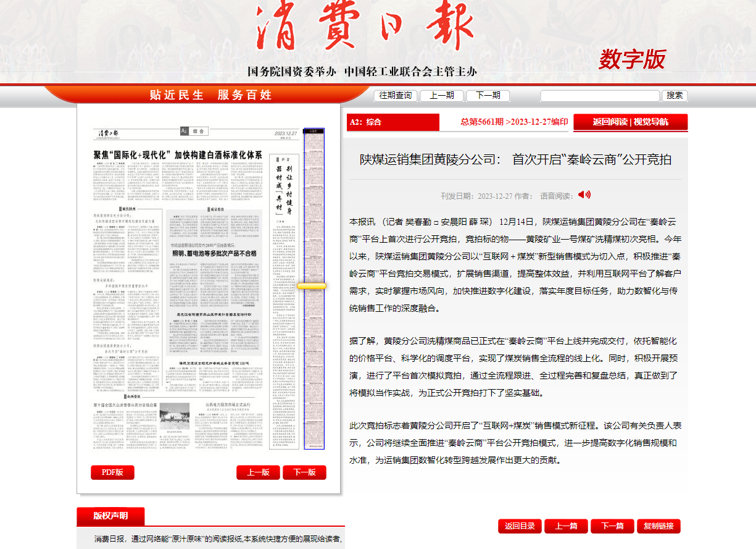Copy article link 复制链接
The image size is (756, 549).
658,526
